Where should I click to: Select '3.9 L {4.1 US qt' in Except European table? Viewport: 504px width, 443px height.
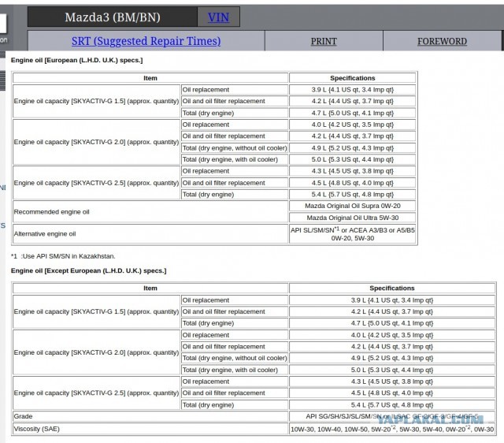click(x=392, y=300)
